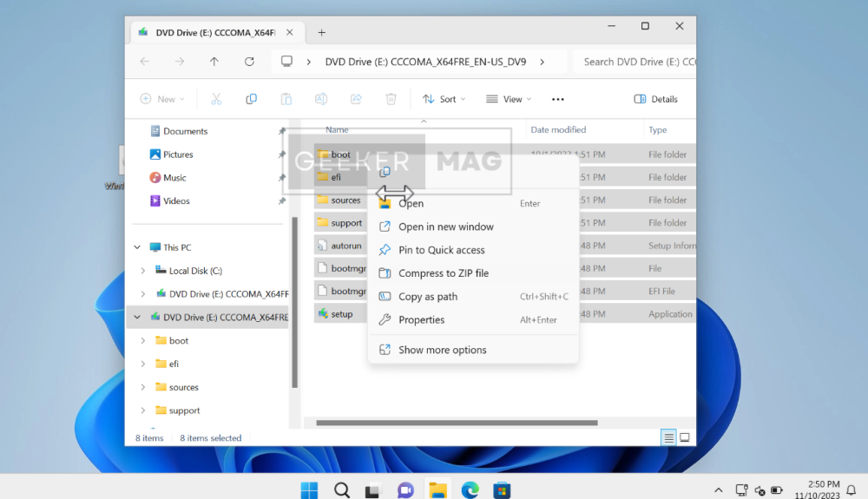Viewport: 868px width, 499px height.
Task: Choose Open in the context menu
Action: [x=473, y=204]
